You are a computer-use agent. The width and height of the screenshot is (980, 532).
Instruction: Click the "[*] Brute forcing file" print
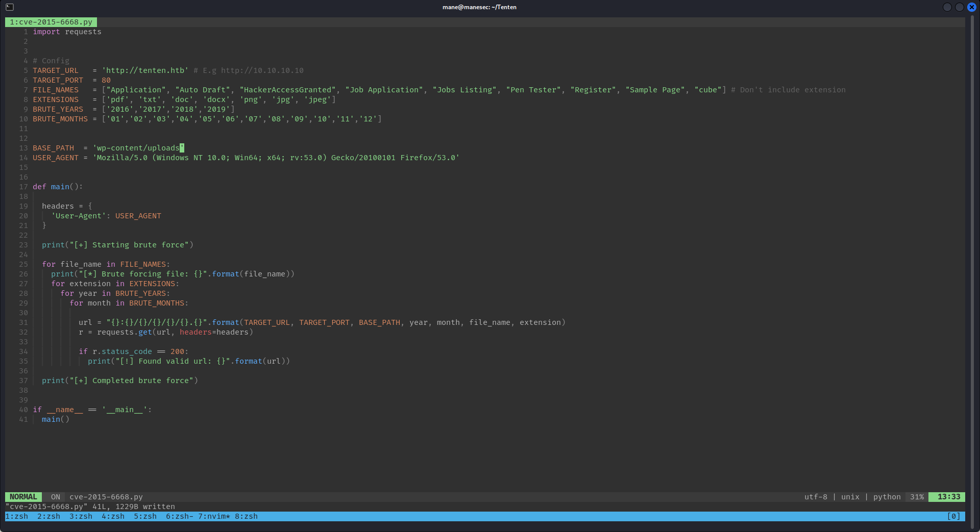pos(173,274)
